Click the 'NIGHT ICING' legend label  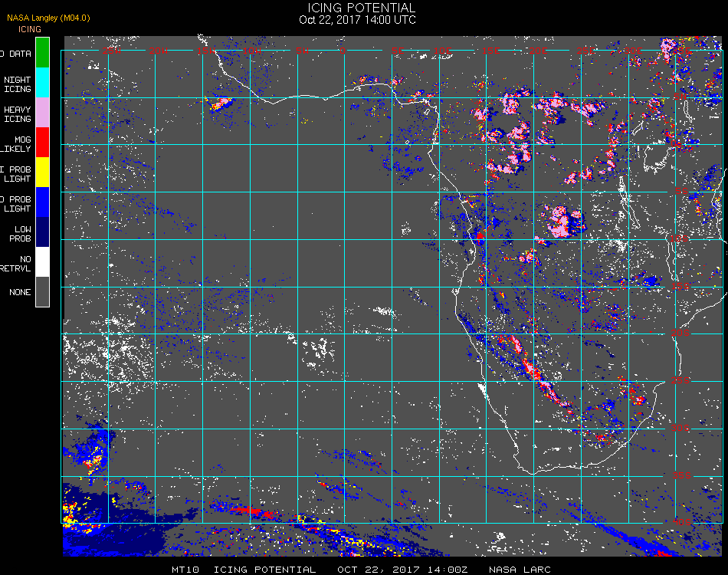17,84
